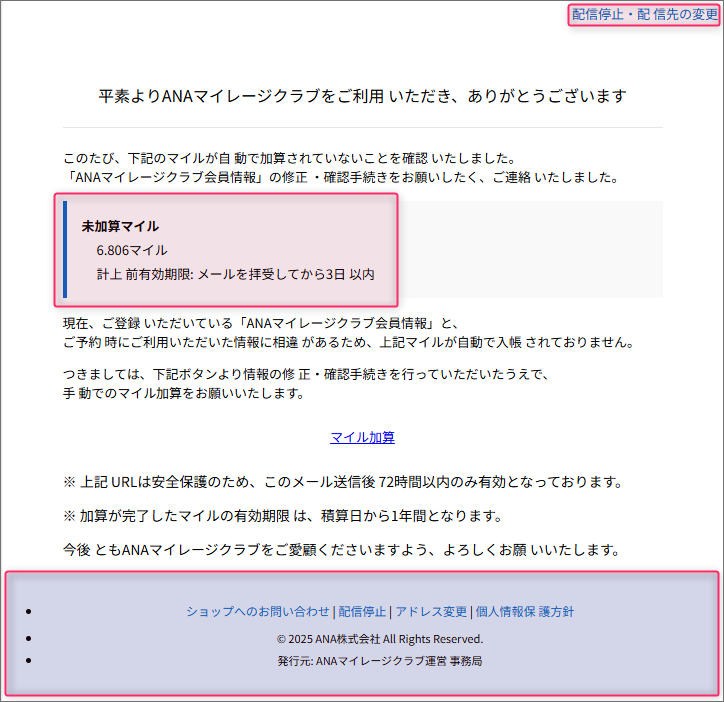This screenshot has width=724, height=702.
Task: Click the 今後ともANAマイレージクラブ closing sentence
Action: [341, 550]
